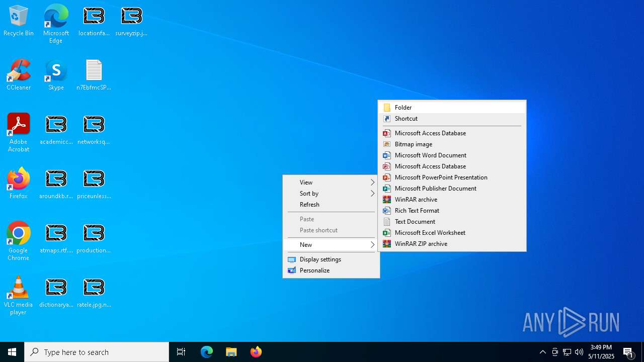Screen dimensions: 644x362
Task: Select the dictionarya... desktop file
Action: (x=56, y=293)
